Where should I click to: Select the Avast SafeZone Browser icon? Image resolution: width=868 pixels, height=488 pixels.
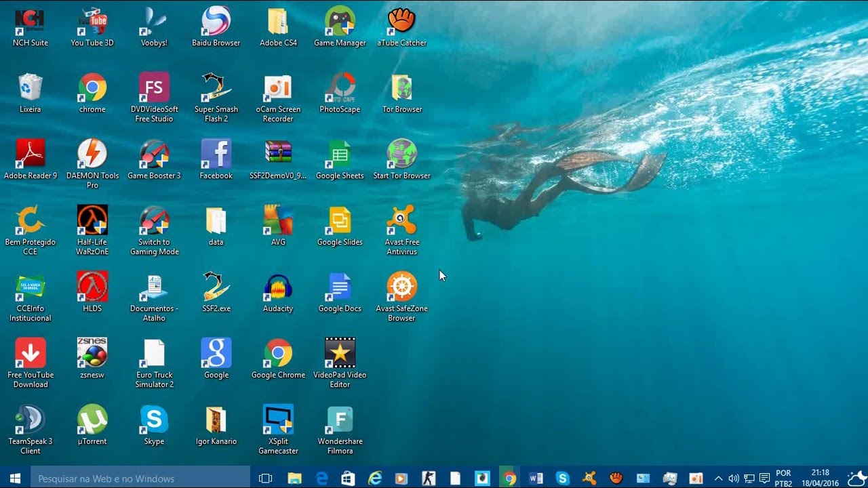[402, 298]
